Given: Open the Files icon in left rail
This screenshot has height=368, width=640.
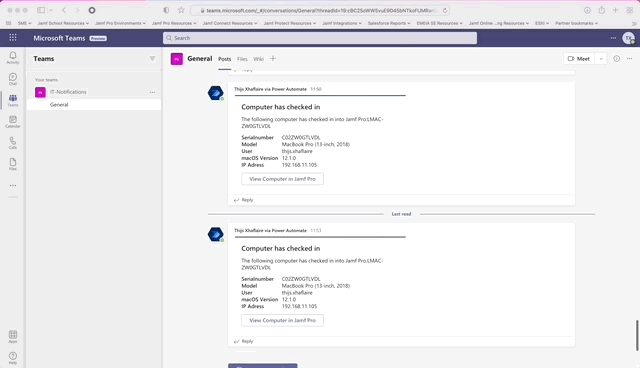Looking at the screenshot, I should [13, 164].
